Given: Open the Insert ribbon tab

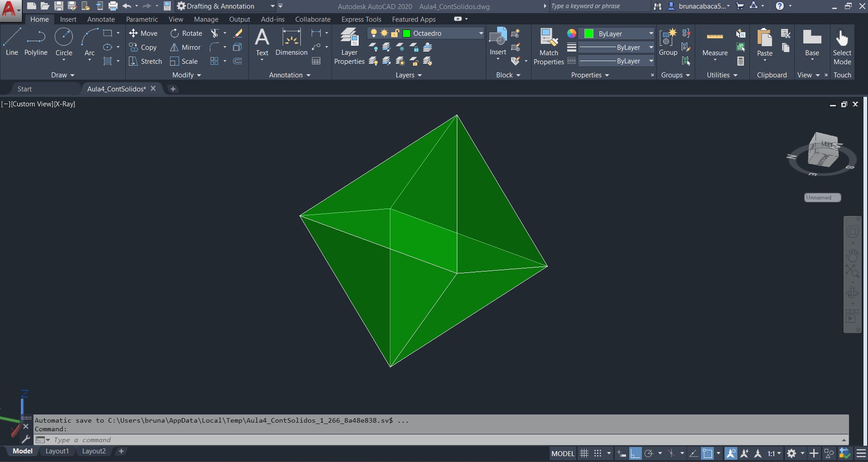Looking at the screenshot, I should (68, 19).
